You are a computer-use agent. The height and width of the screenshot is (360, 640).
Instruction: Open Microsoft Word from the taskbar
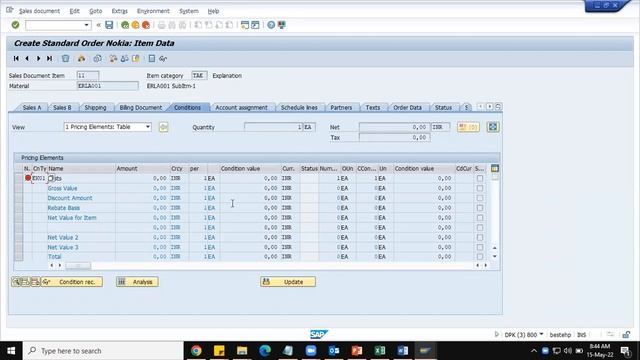coord(402,351)
